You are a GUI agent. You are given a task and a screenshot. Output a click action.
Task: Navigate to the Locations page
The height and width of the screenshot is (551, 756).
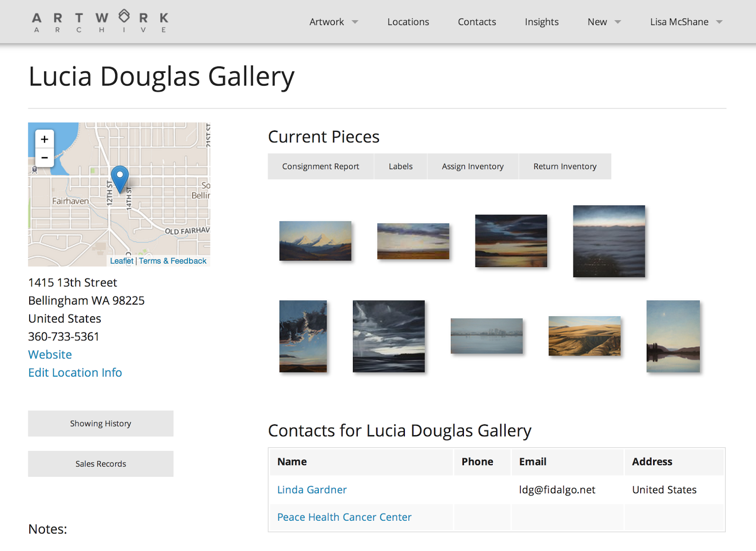coord(408,22)
